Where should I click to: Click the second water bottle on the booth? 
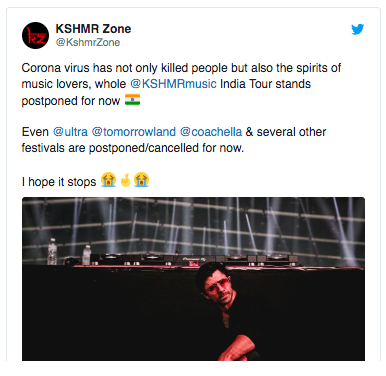(86, 255)
